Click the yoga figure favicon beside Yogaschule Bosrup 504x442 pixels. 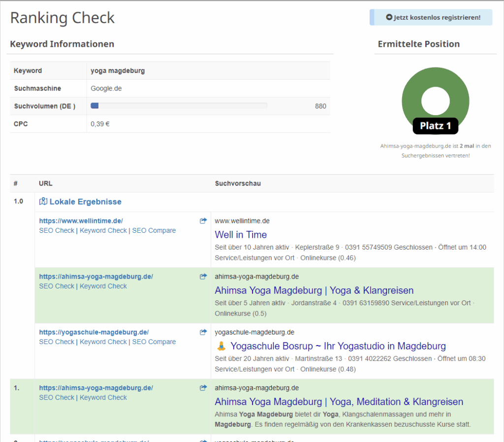click(x=221, y=346)
